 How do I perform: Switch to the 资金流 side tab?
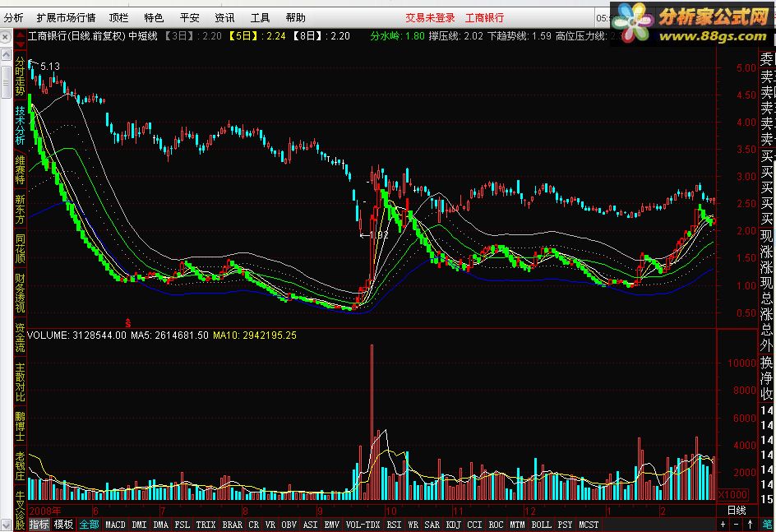tap(20, 338)
